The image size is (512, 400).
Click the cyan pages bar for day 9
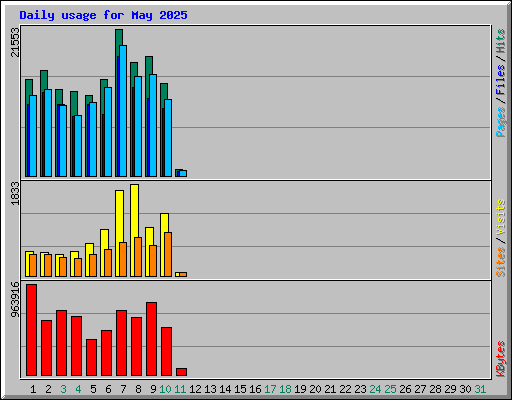(x=153, y=125)
